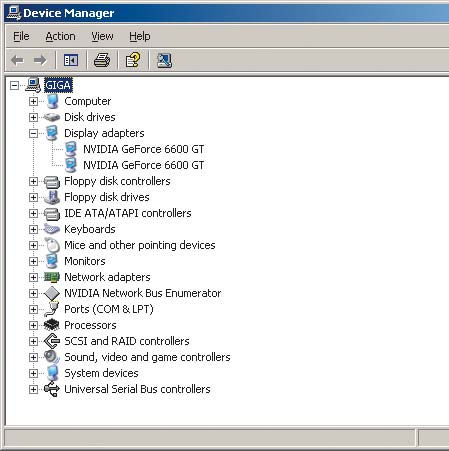The width and height of the screenshot is (449, 451).
Task: Select the Display adapters label
Action: click(104, 133)
